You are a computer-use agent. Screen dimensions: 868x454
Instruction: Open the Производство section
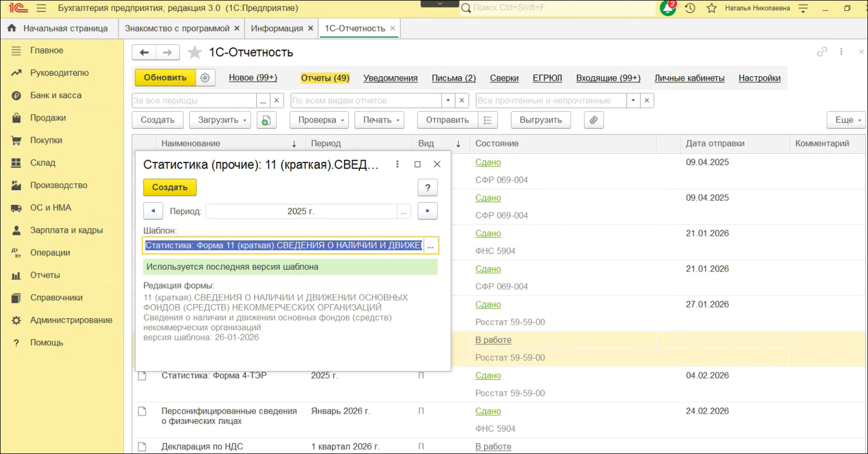59,185
